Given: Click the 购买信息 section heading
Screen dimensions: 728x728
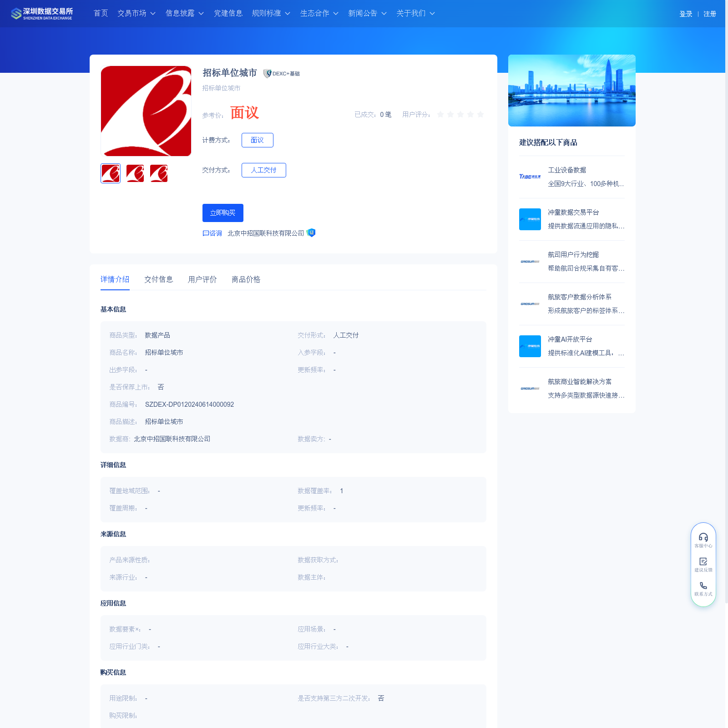Looking at the screenshot, I should 113,672.
